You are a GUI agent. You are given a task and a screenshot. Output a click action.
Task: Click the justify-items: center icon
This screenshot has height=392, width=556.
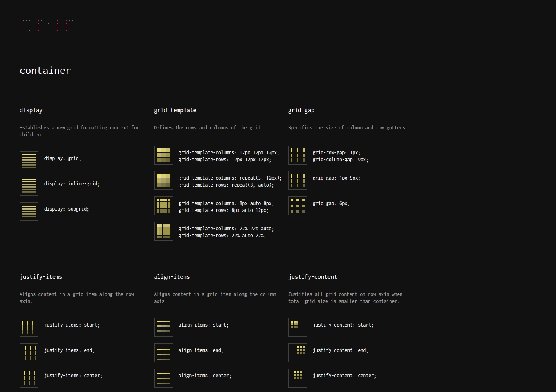pyautogui.click(x=29, y=378)
